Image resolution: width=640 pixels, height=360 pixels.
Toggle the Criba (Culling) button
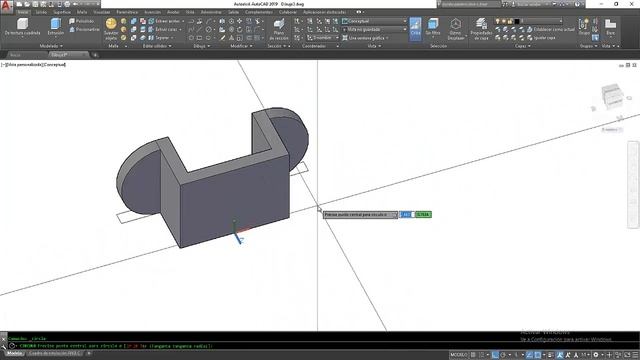click(415, 28)
